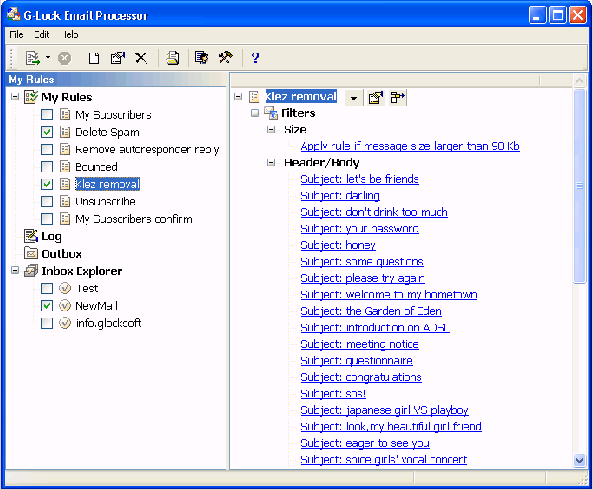Tick the info.glocksoft account checkbox
593x490 pixels.
(x=47, y=323)
